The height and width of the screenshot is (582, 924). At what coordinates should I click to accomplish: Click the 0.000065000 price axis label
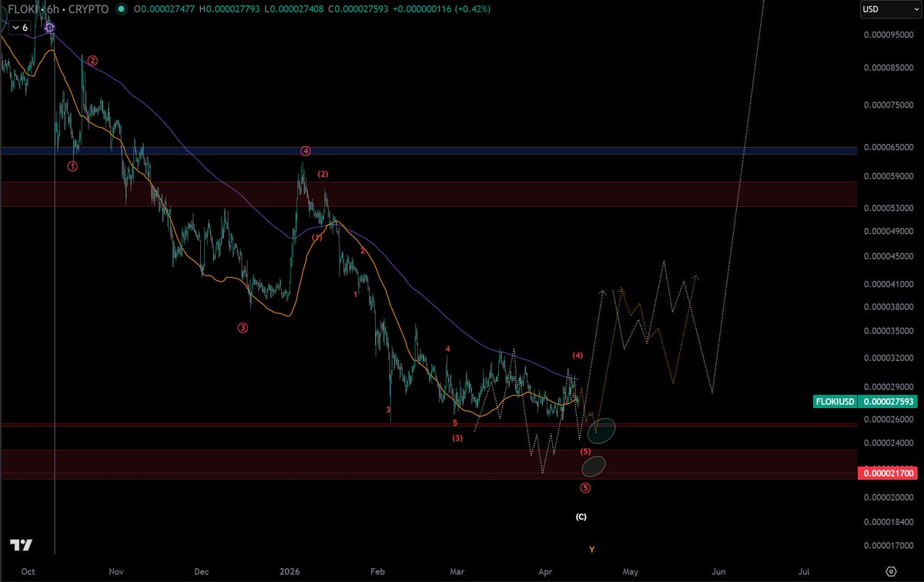889,147
